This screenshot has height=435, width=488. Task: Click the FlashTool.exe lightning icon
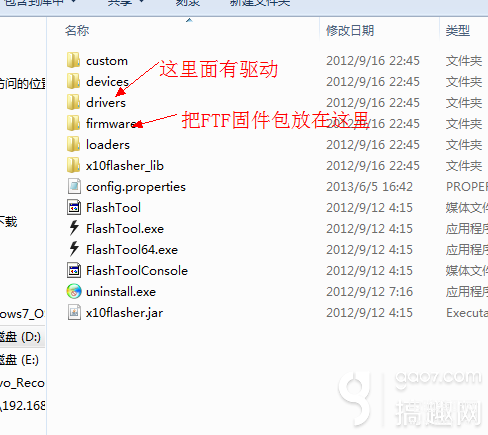(x=74, y=228)
